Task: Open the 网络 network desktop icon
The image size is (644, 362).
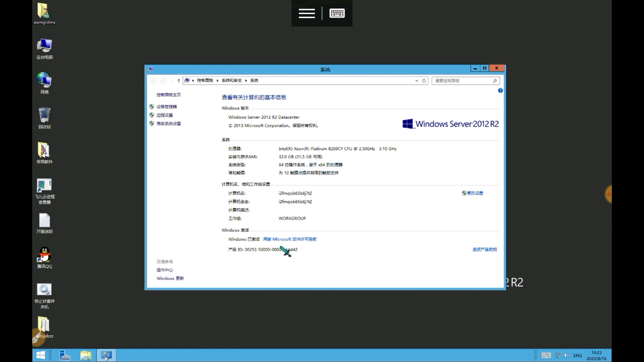Action: click(x=44, y=83)
